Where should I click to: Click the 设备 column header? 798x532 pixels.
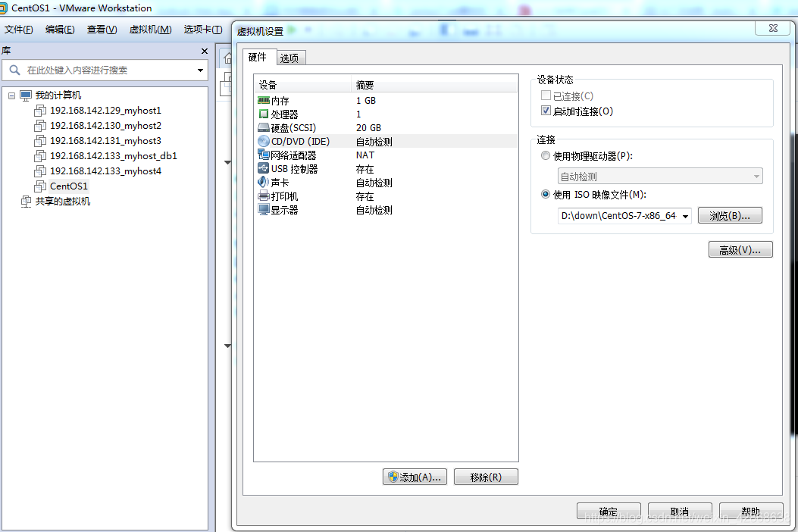point(303,85)
